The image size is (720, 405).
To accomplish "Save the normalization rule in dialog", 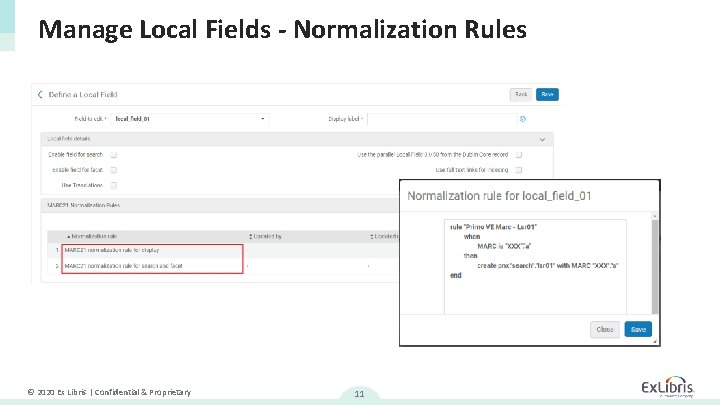I will (x=638, y=329).
